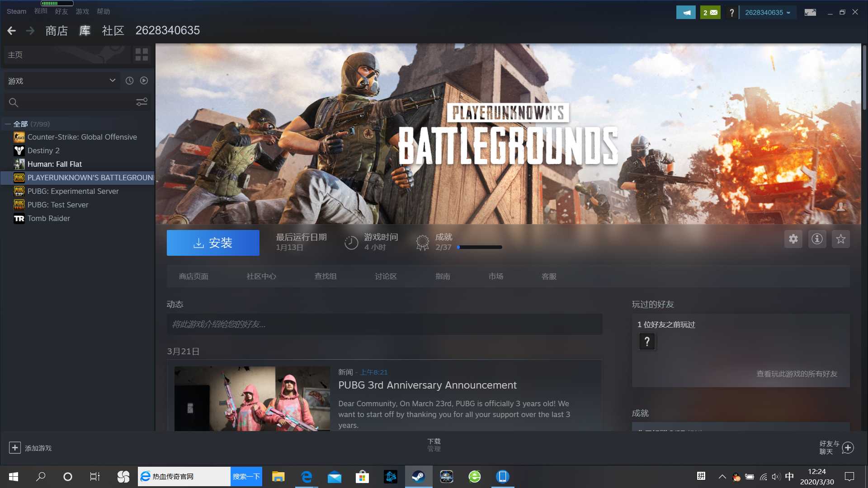Open Steam help question mark
Image resolution: width=868 pixels, height=488 pixels.
tap(731, 12)
